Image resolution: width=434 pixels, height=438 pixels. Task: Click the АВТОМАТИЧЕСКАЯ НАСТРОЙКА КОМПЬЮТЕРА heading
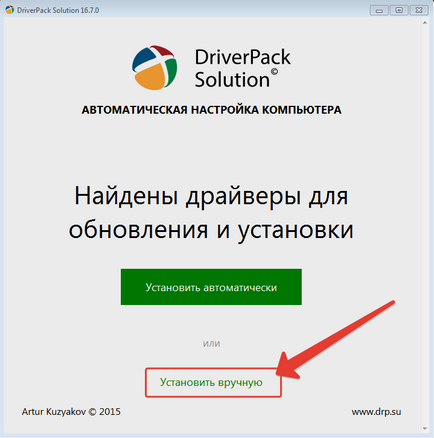click(211, 110)
